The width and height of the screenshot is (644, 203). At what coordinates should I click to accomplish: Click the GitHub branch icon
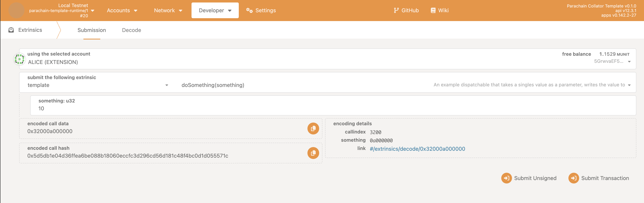tap(396, 10)
